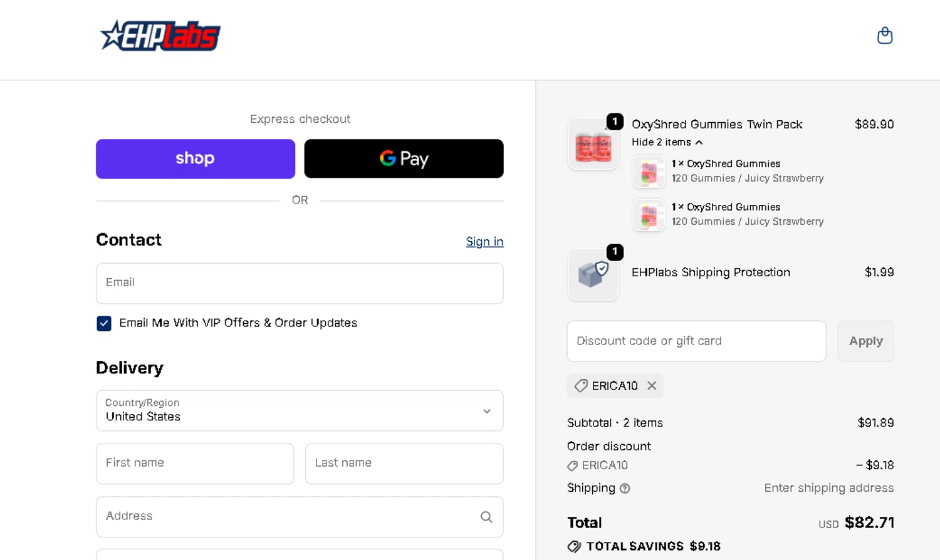940x560 pixels.
Task: Click the quantity badge on Shipping Protection
Action: (615, 252)
